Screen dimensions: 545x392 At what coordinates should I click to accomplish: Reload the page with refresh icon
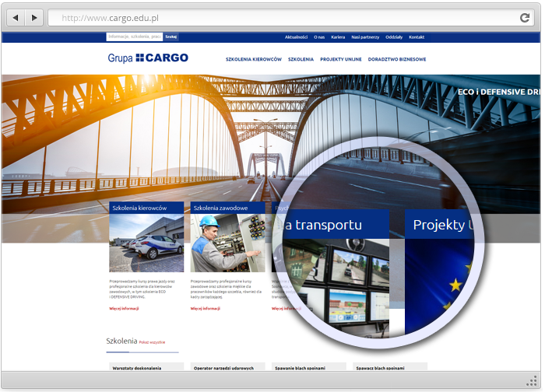[x=525, y=18]
